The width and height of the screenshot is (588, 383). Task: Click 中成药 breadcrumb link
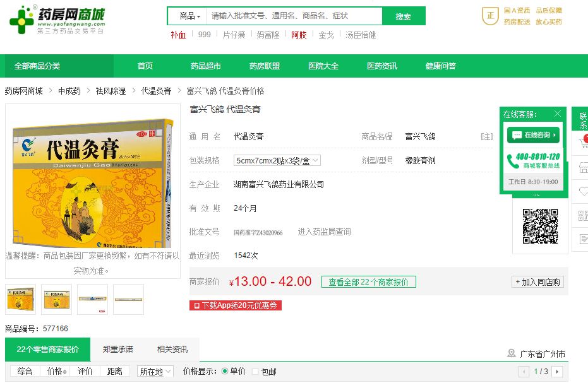coord(69,91)
